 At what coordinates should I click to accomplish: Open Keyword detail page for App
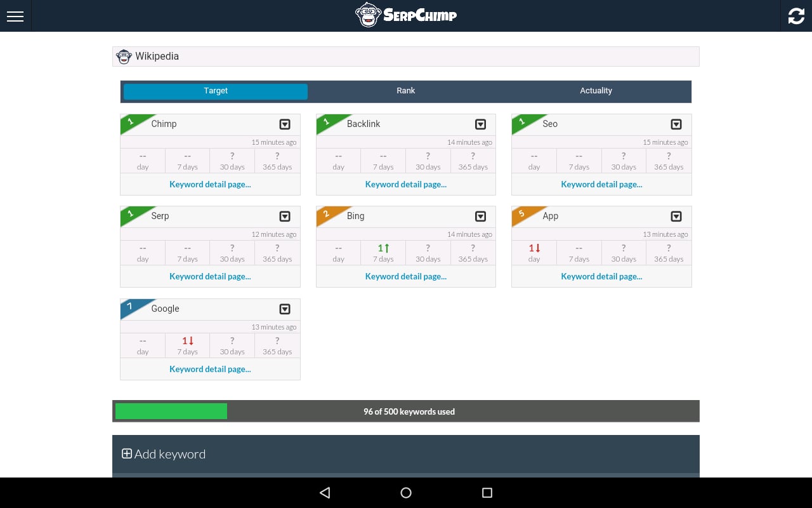(x=601, y=276)
